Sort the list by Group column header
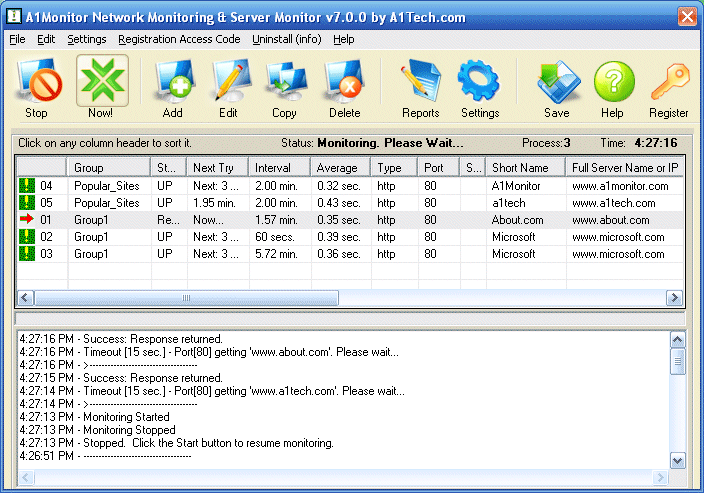Viewport: 704px width, 493px height. 108,167
